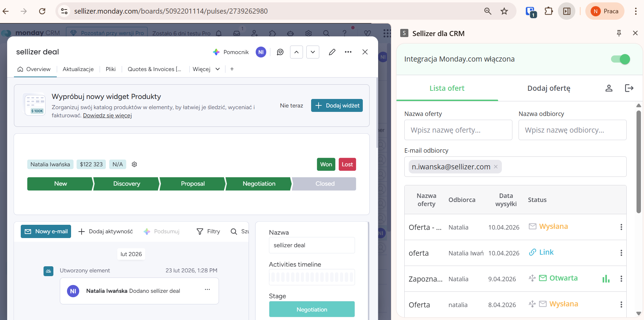Select the Closed stage in pipeline bar
The width and height of the screenshot is (644, 320).
[x=325, y=184]
